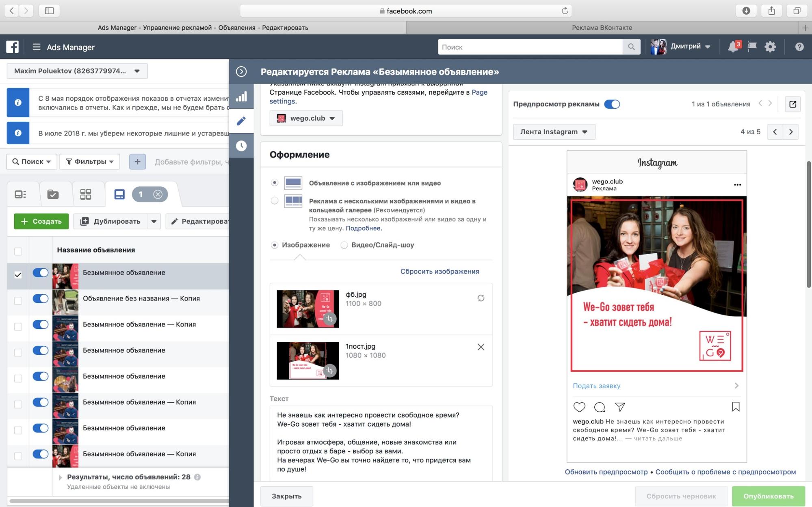
Task: Click the Подробнее link for carousel ads
Action: (363, 229)
